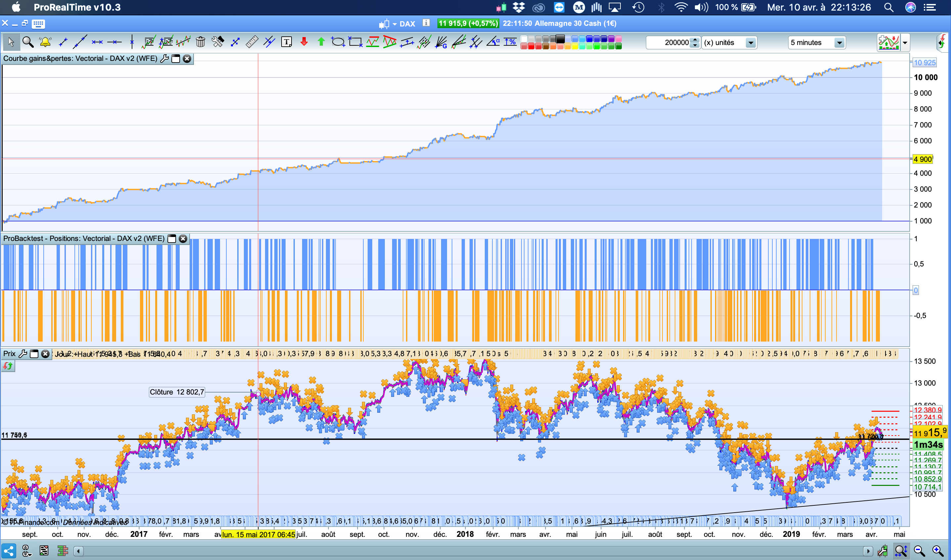The height and width of the screenshot is (560, 951).
Task: Select the alert bell tool
Action: click(x=45, y=42)
